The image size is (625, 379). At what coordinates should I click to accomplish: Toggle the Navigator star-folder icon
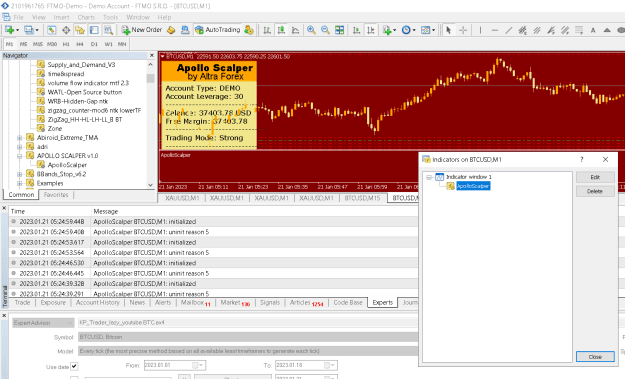[x=80, y=30]
